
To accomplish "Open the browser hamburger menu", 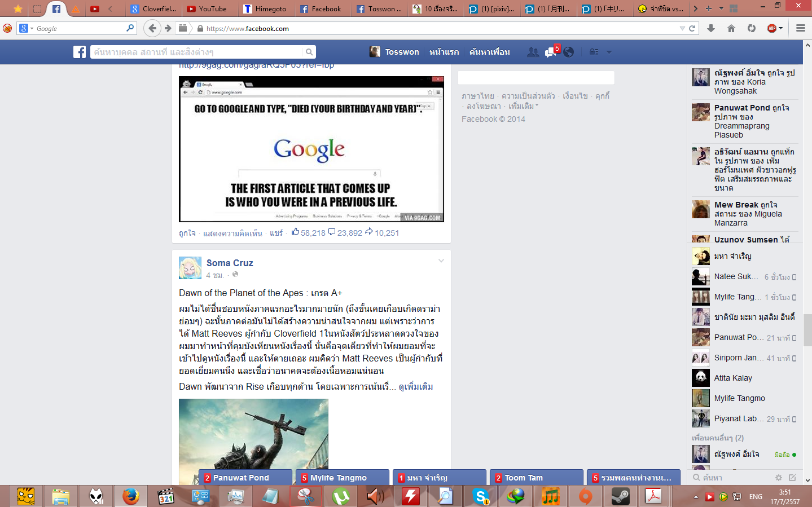I will (800, 28).
